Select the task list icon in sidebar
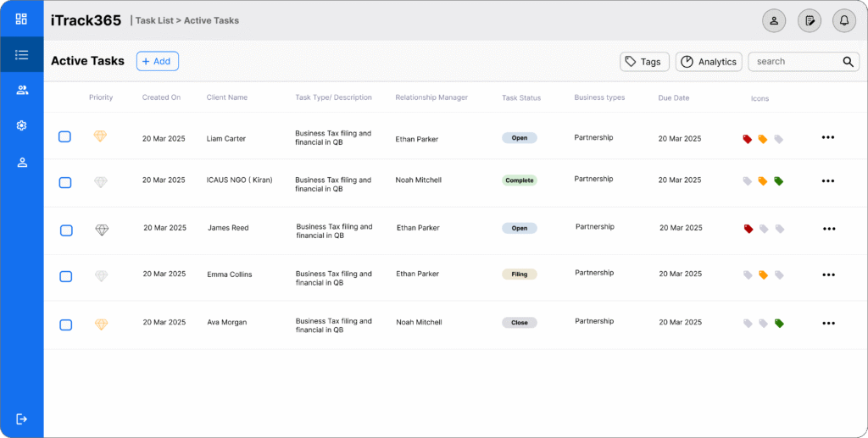This screenshot has height=438, width=868. 22,55
